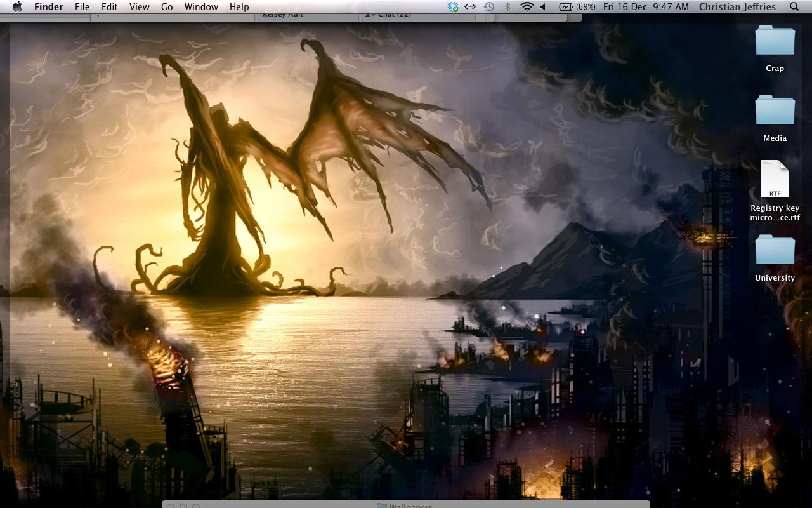Click the Bluetooth status icon
Image resolution: width=812 pixels, height=508 pixels.
click(x=507, y=7)
